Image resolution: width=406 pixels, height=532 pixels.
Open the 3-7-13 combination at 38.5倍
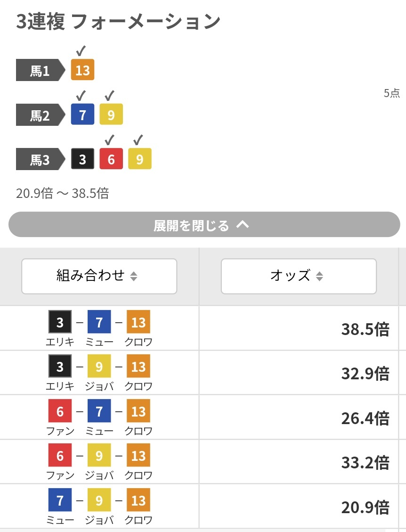199,328
